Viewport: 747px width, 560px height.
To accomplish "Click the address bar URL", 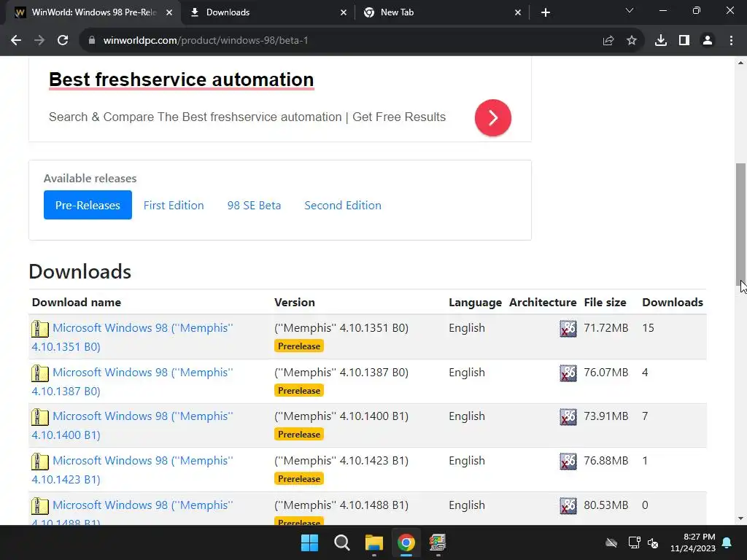I will pyautogui.click(x=206, y=41).
